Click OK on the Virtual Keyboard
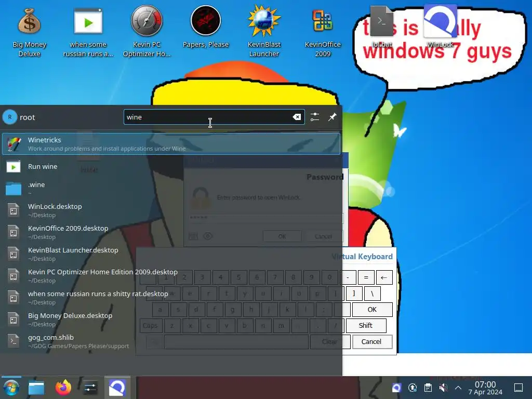Screen dimensions: 532x399 coord(372,310)
